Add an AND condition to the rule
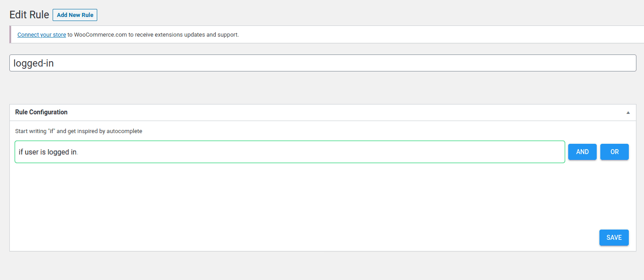Screen dimensions: 644x280 point(582,152)
